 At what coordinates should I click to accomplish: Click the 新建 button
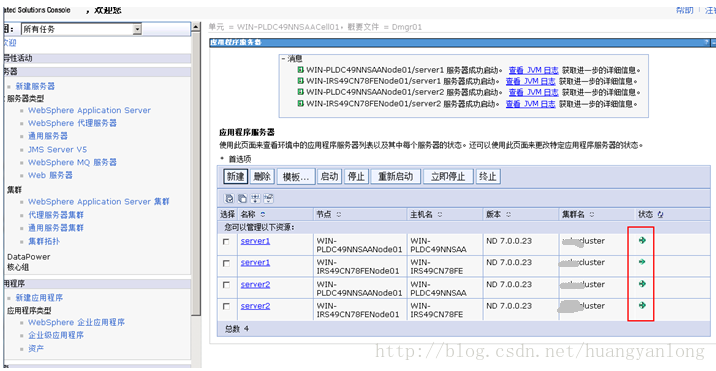[x=236, y=177]
